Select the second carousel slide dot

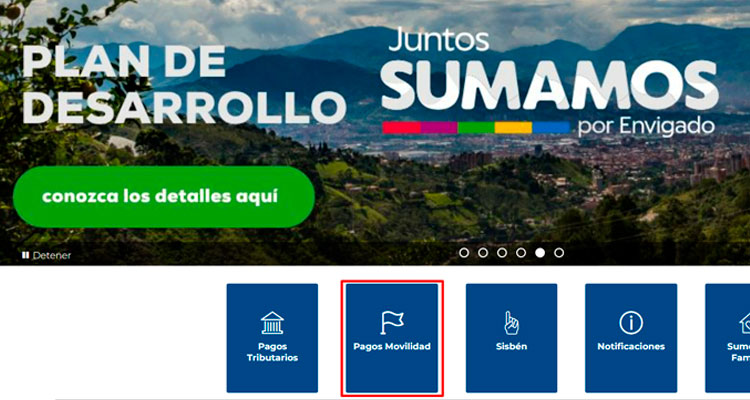pyautogui.click(x=483, y=253)
